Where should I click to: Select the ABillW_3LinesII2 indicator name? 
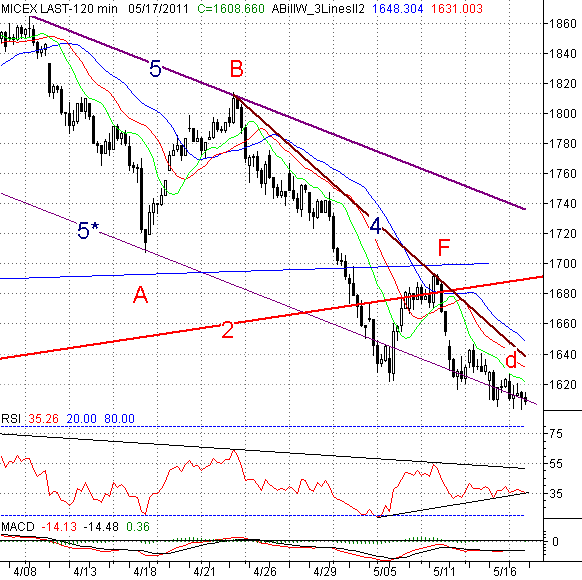click(x=318, y=8)
